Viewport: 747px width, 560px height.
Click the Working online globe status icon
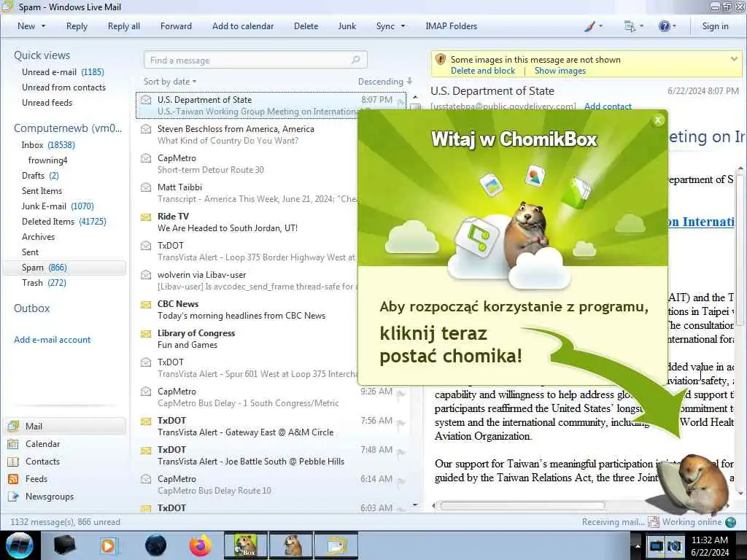coord(730,522)
